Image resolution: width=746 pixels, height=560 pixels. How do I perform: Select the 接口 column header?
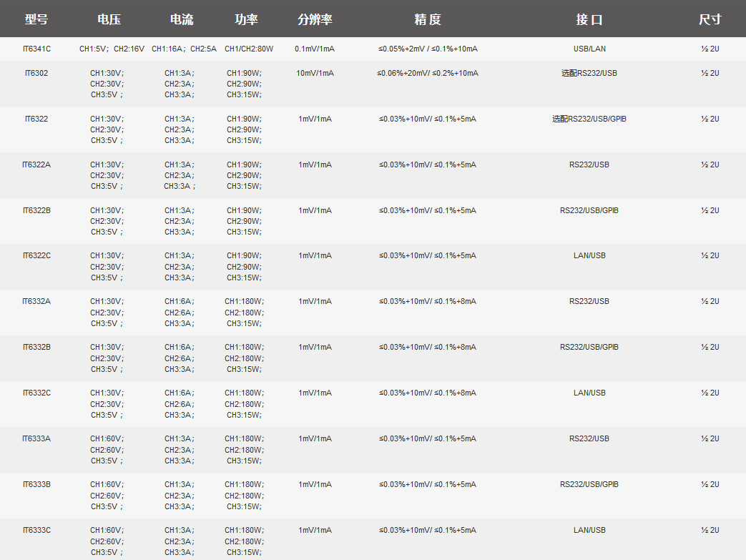(x=589, y=19)
